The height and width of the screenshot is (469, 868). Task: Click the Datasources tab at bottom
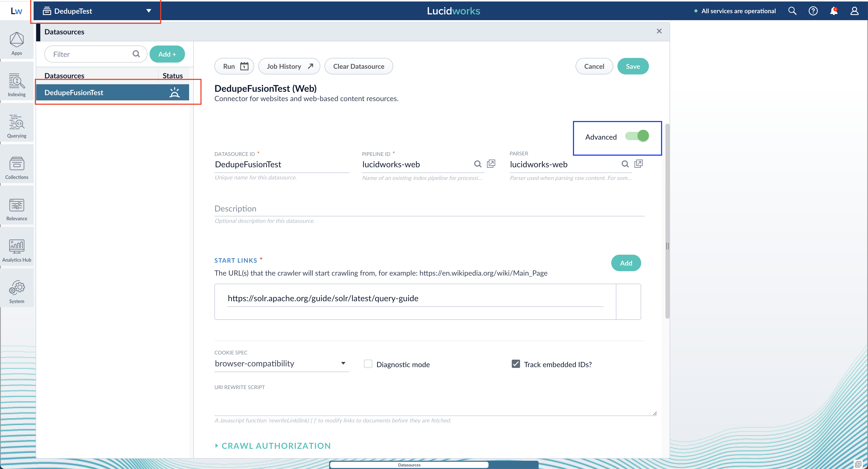point(409,465)
